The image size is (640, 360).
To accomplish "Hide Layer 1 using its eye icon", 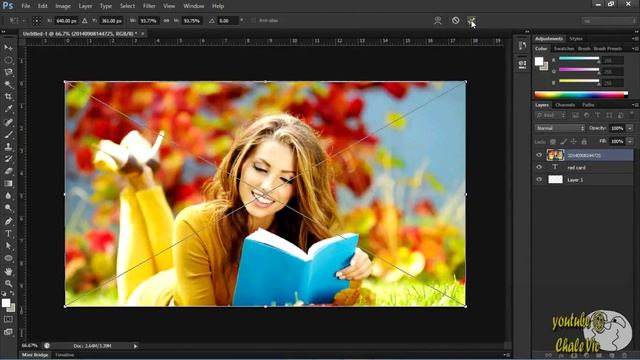I will pyautogui.click(x=539, y=180).
